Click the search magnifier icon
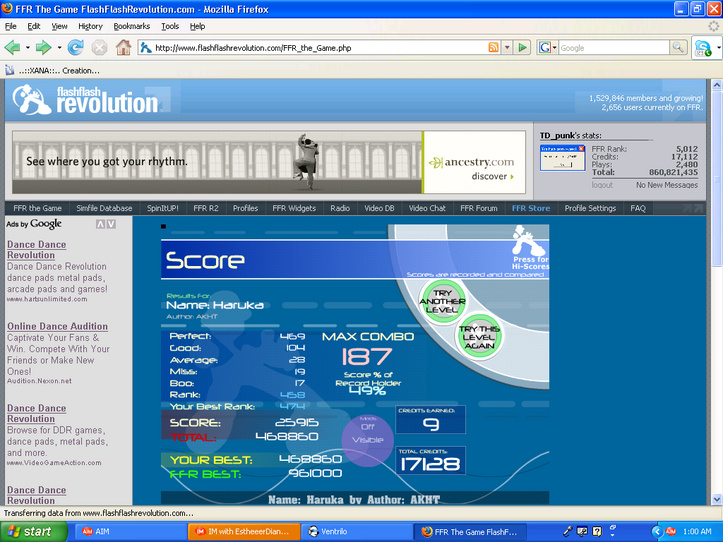The width and height of the screenshot is (723, 542). [x=677, y=48]
